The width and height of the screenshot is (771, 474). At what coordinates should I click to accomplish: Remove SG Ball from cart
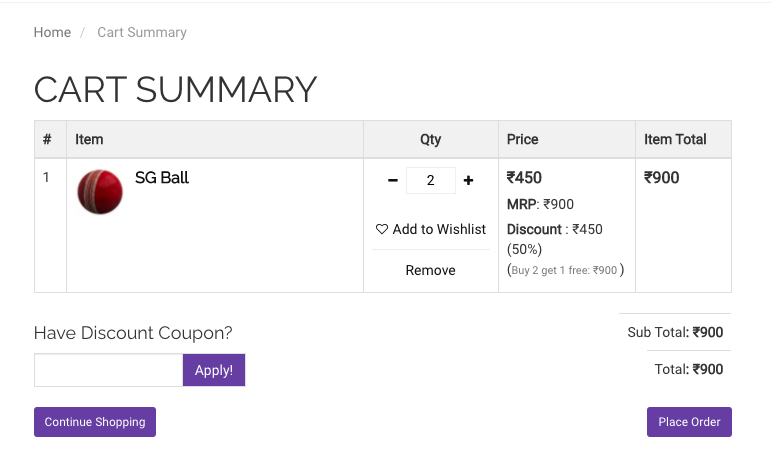click(x=430, y=270)
